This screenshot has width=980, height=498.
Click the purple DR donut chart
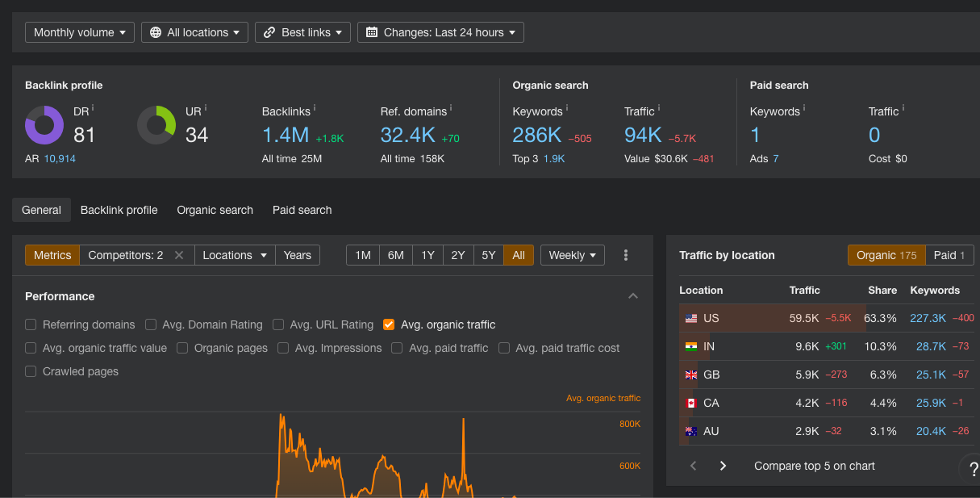pyautogui.click(x=44, y=125)
